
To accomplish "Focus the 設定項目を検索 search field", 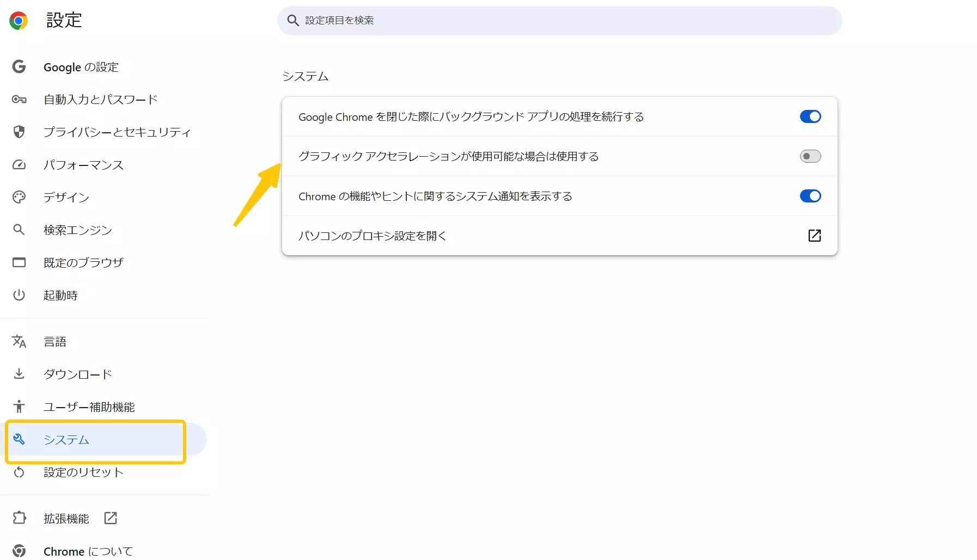I will click(x=560, y=21).
